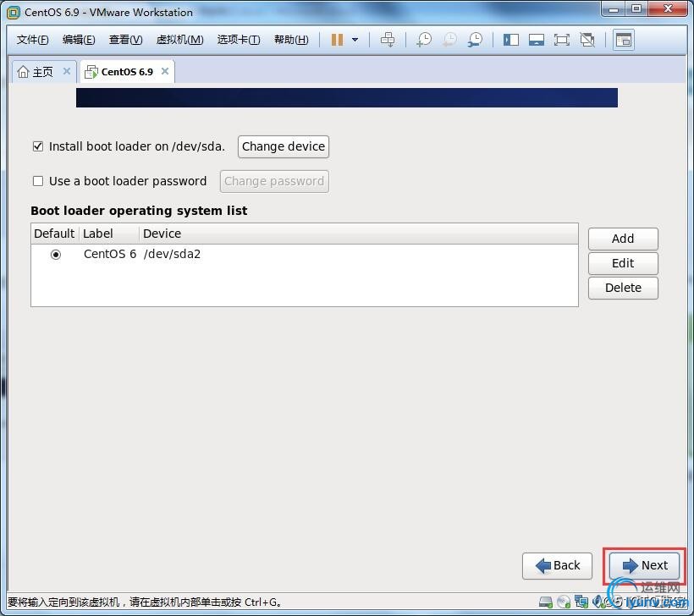This screenshot has height=616, width=694.
Task: Toggle the console view icon
Action: [x=624, y=40]
